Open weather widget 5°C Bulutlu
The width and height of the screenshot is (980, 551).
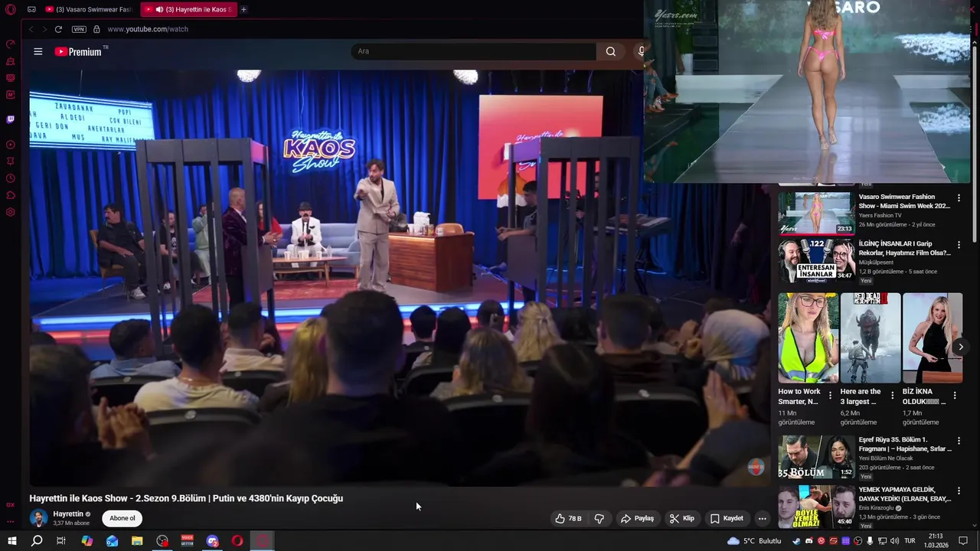coord(755,541)
